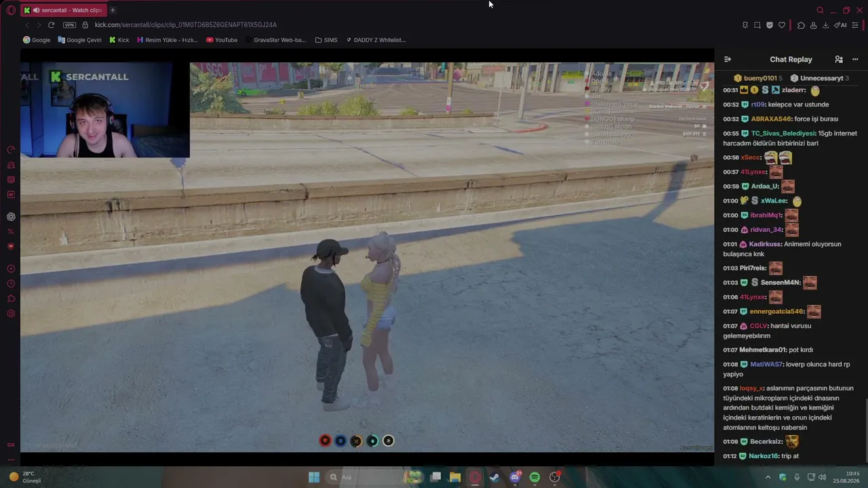Screen dimensions: 868x488
Task: Switch to Opera GX on taskbar
Action: click(x=475, y=477)
